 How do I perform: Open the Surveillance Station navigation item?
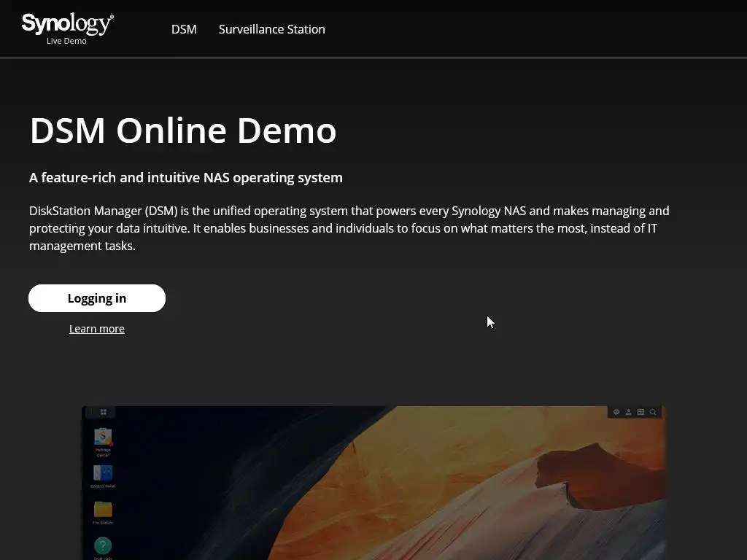[x=271, y=29]
